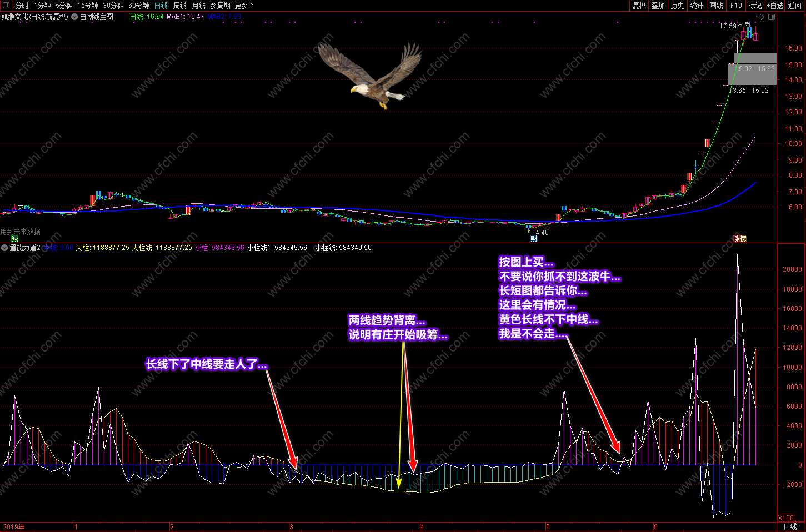Click the month 4 timeline marker
This screenshot has height=532, width=806.
pyautogui.click(x=422, y=527)
